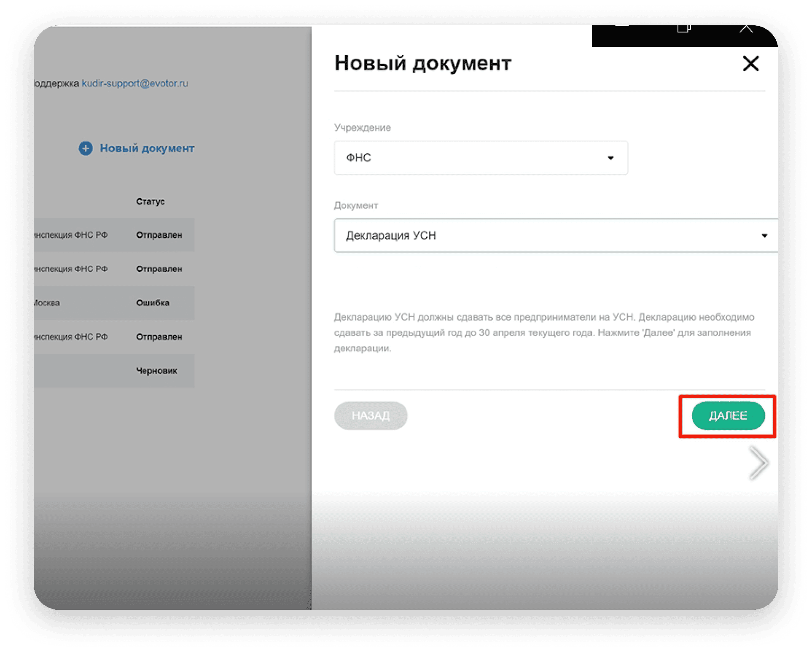Click the Москва cell in the list
The height and width of the screenshot is (652, 812).
point(46,303)
